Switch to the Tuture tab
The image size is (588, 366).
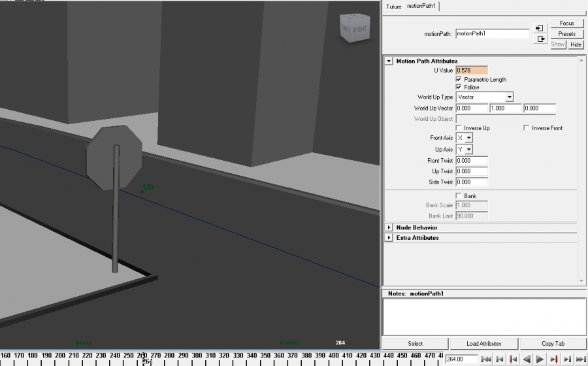coord(393,7)
